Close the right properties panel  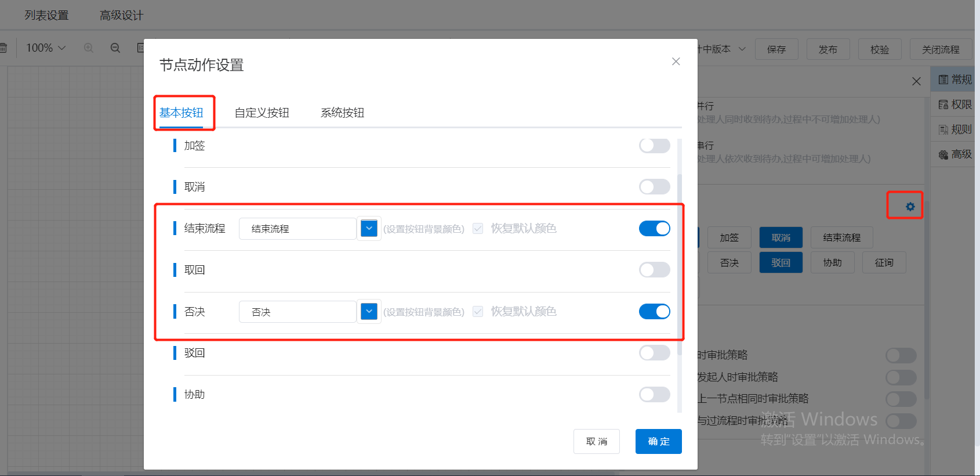pos(916,81)
